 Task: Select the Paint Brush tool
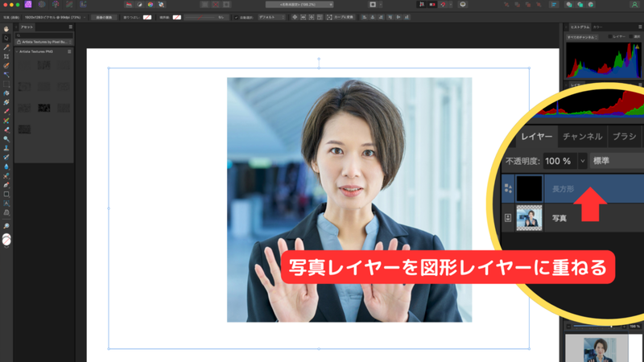6,111
